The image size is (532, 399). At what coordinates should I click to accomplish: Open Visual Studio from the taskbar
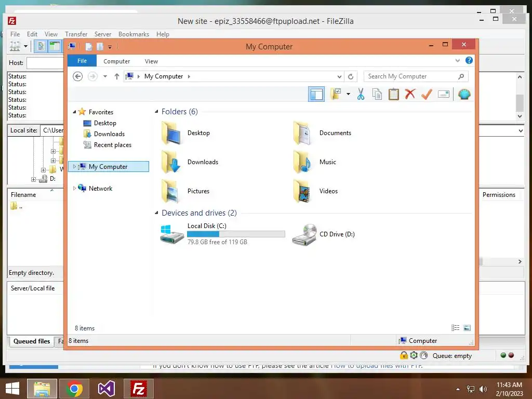106,389
